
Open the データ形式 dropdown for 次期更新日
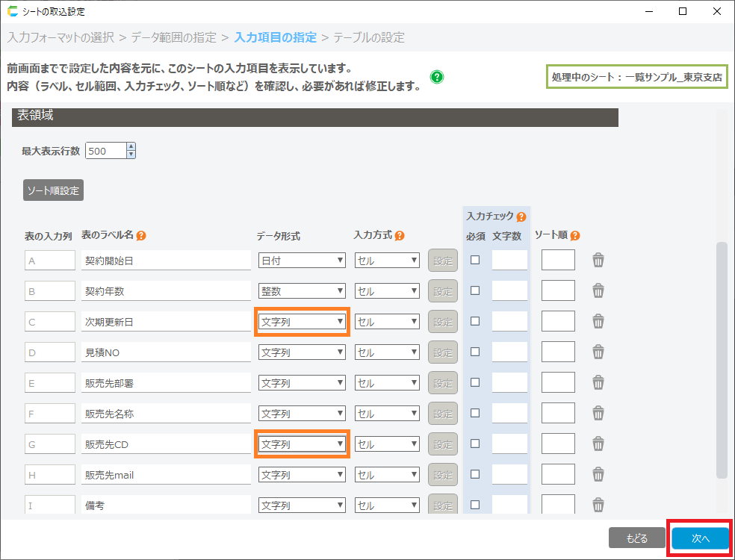click(302, 322)
